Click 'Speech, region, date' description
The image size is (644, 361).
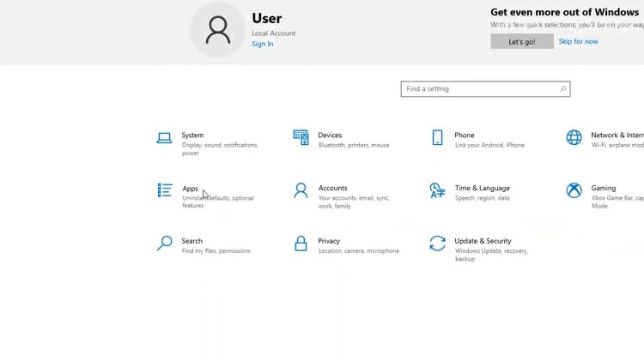[483, 198]
